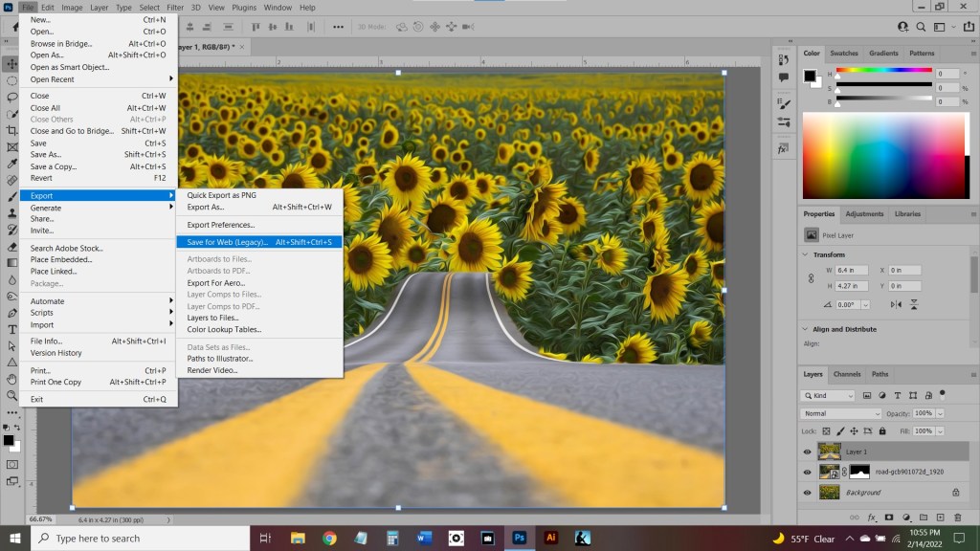Select the Crop tool
This screenshot has width=980, height=551.
(11, 130)
